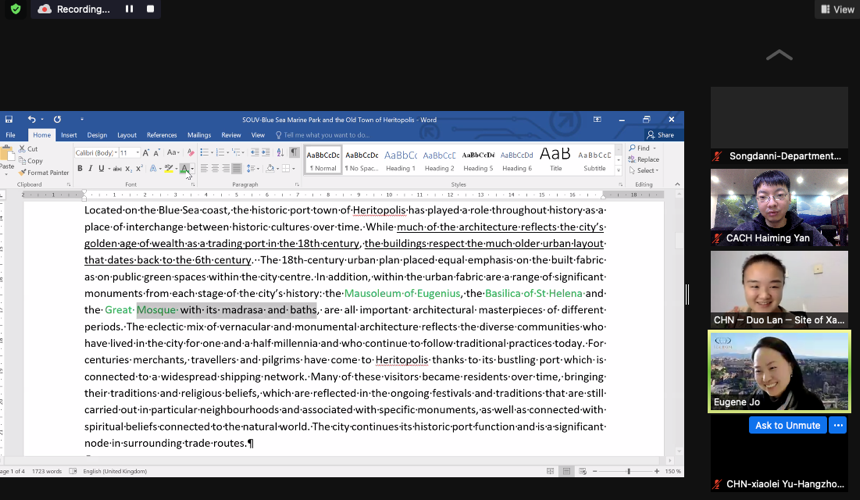This screenshot has width=860, height=500.
Task: Click the spelling proofing icon in status bar
Action: (x=73, y=471)
